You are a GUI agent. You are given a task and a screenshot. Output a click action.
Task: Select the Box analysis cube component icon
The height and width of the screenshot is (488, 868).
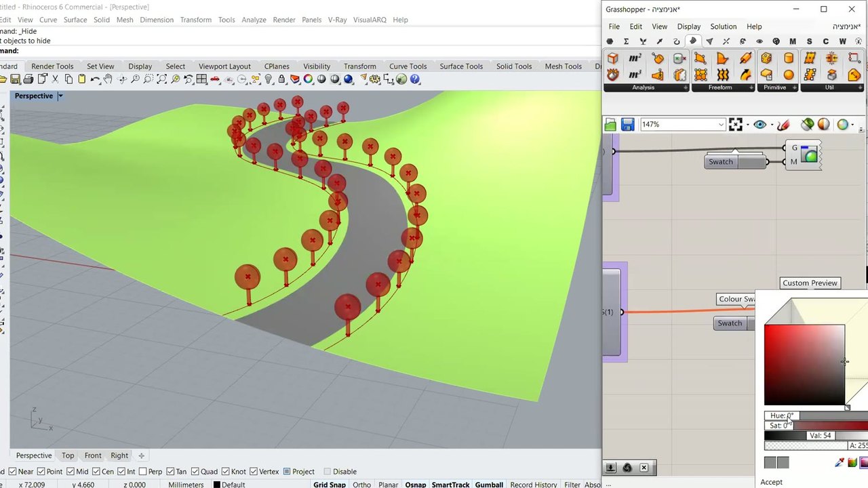click(x=613, y=58)
